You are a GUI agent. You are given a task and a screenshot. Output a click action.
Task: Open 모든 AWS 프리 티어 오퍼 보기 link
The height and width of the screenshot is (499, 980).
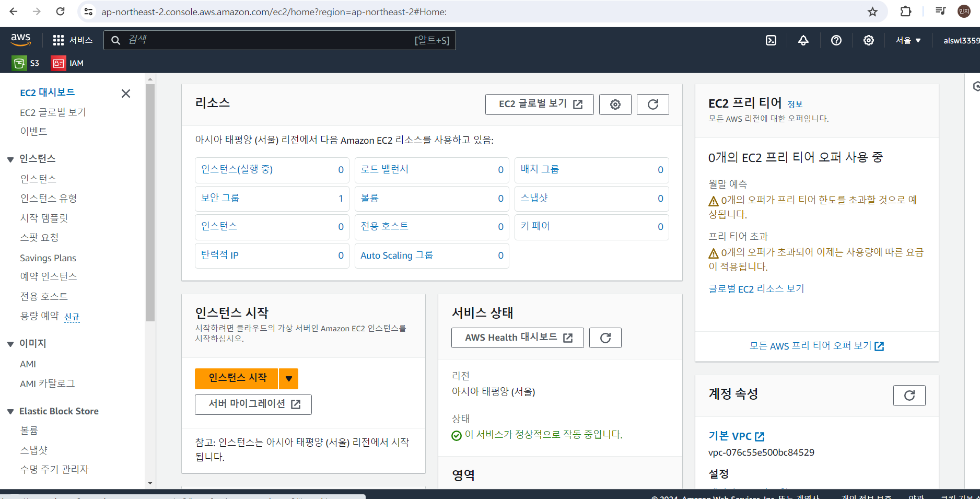coord(816,346)
